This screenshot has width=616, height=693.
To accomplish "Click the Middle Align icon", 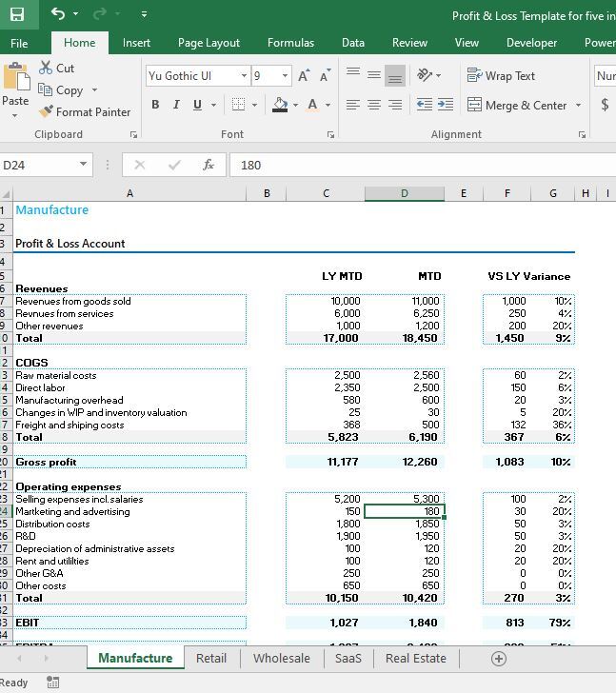I will point(374,74).
